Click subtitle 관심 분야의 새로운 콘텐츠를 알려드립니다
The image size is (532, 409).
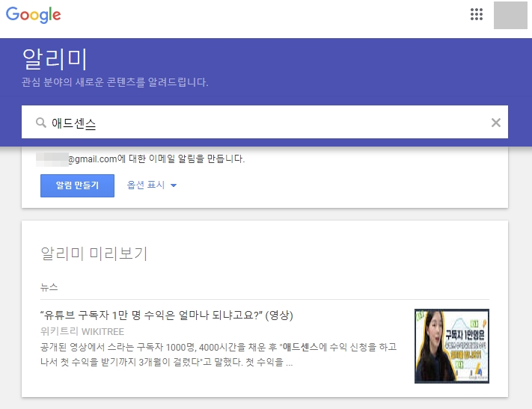coord(115,82)
